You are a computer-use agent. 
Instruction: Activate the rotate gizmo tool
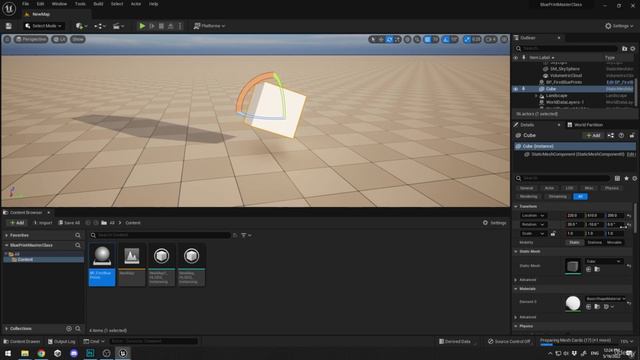click(x=389, y=39)
